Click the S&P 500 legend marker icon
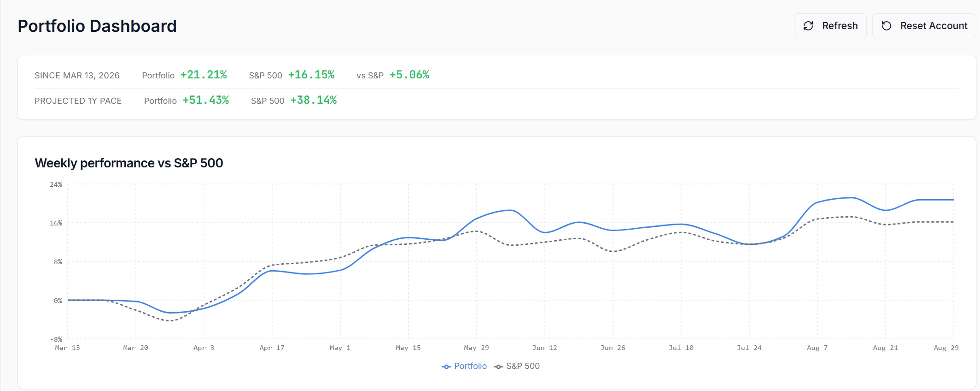Image resolution: width=980 pixels, height=391 pixels. click(x=498, y=367)
